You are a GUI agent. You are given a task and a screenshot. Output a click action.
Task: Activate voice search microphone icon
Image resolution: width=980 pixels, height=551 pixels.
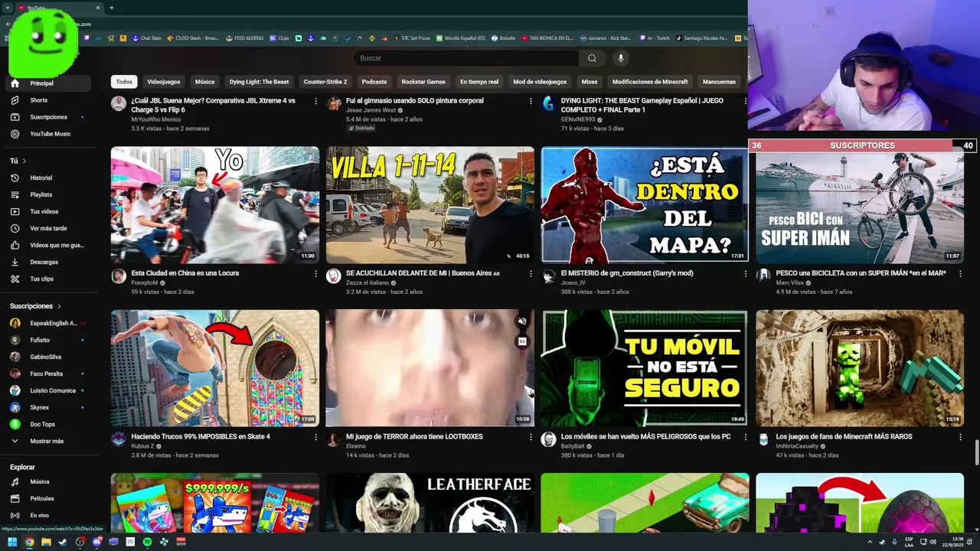621,58
